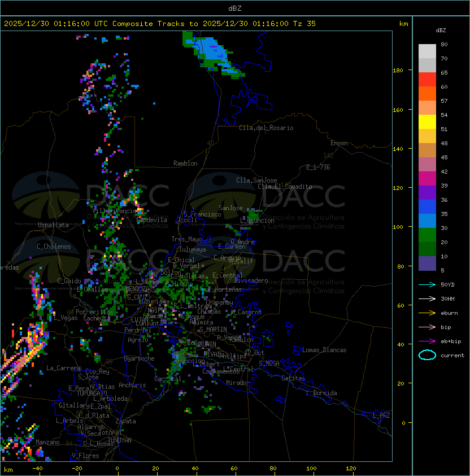This screenshot has width=470, height=476.
Task: Pick the dark orange 57-60 dBZ swatch
Action: pyautogui.click(x=427, y=93)
